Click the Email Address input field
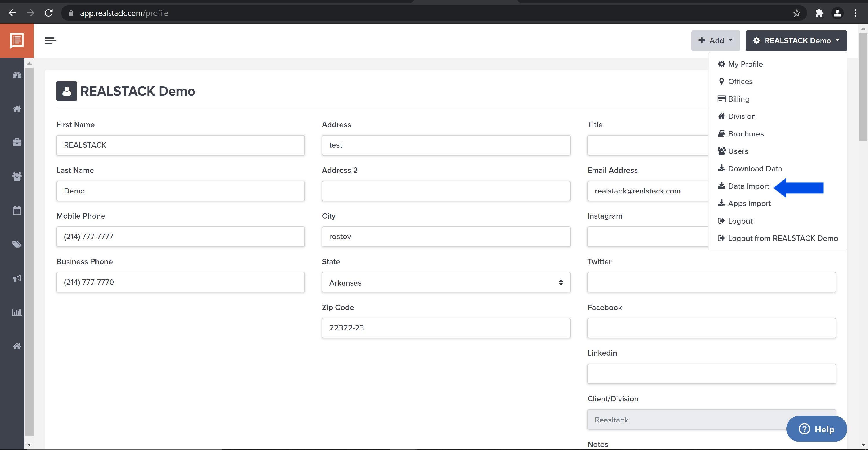The image size is (868, 450). tap(647, 191)
